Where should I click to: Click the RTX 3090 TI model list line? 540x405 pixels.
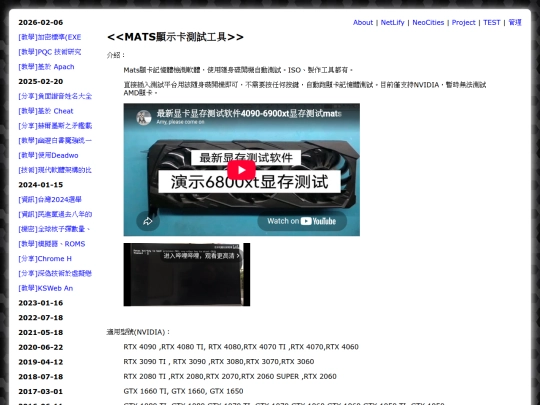point(219,362)
